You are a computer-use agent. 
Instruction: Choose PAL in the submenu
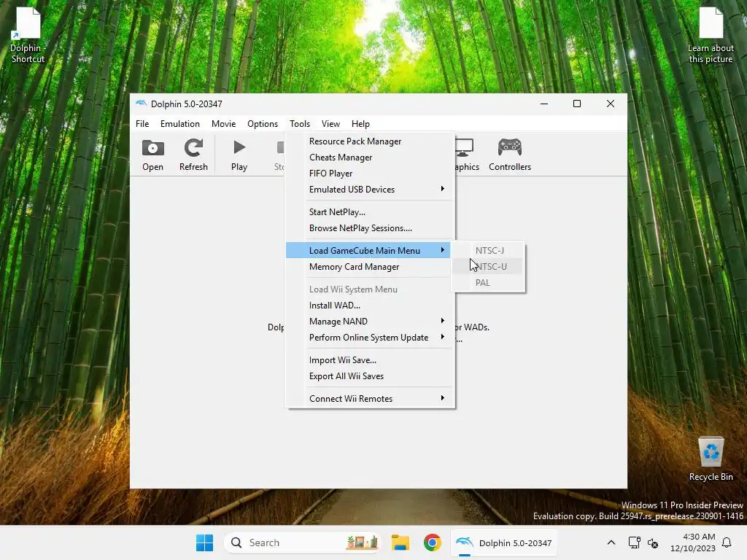click(x=488, y=282)
